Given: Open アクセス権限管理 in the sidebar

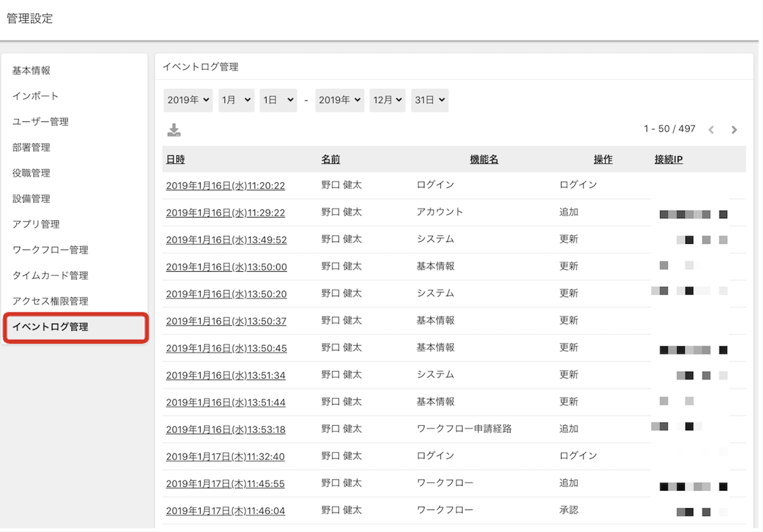Looking at the screenshot, I should tap(50, 301).
